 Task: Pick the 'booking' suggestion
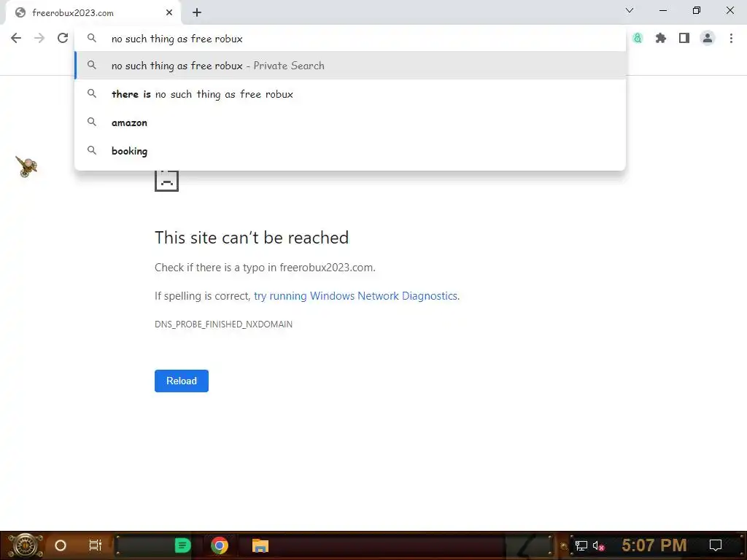point(350,151)
